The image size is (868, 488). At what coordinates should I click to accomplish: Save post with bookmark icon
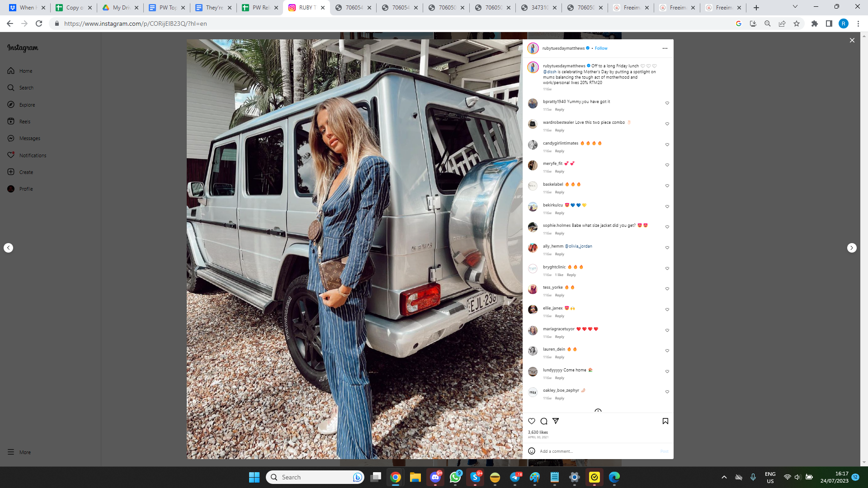665,421
